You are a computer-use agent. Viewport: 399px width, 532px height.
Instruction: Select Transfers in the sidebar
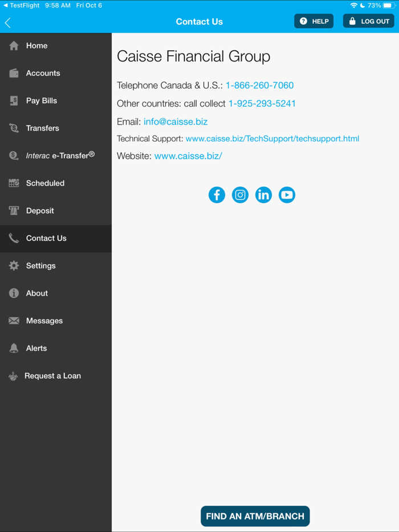(56, 128)
